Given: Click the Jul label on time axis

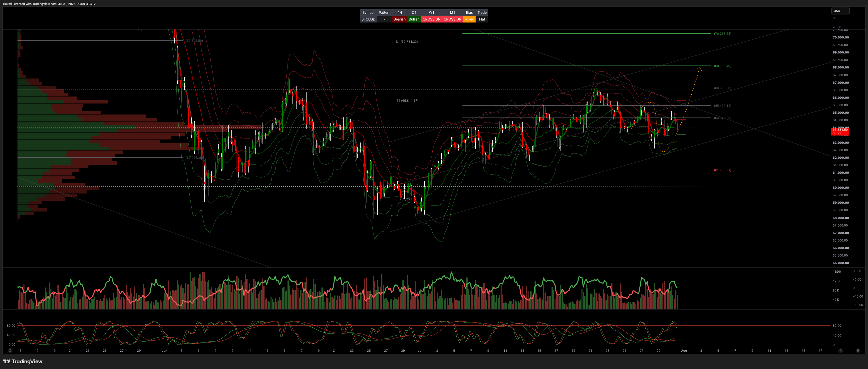Looking at the screenshot, I should pos(420,350).
